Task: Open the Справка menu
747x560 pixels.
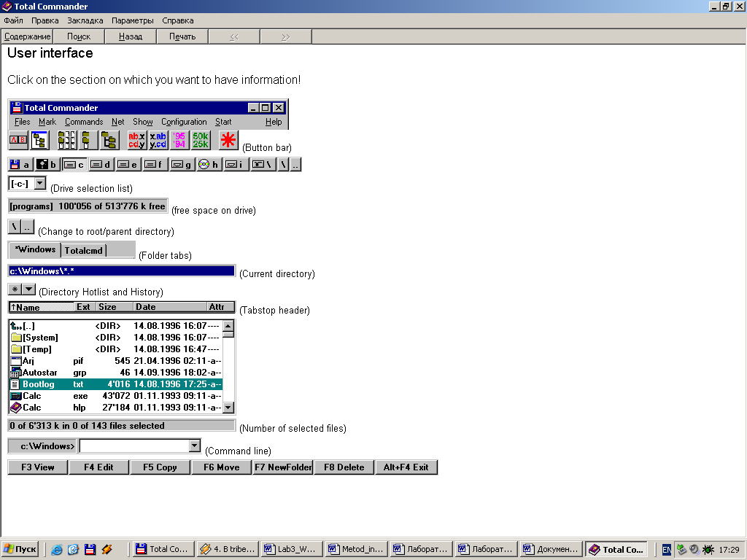Action: [x=178, y=20]
